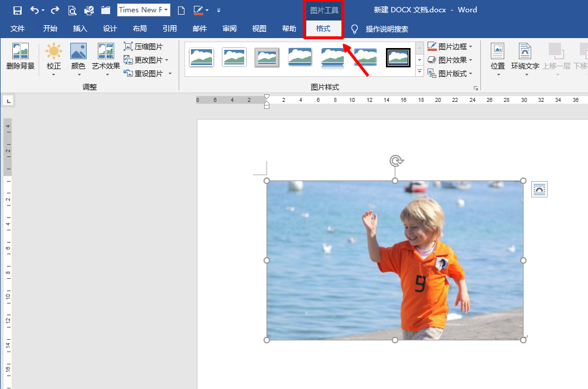Image resolution: width=588 pixels, height=389 pixels.
Task: Expand the font name Times New Roman dropdown
Action: pos(166,10)
